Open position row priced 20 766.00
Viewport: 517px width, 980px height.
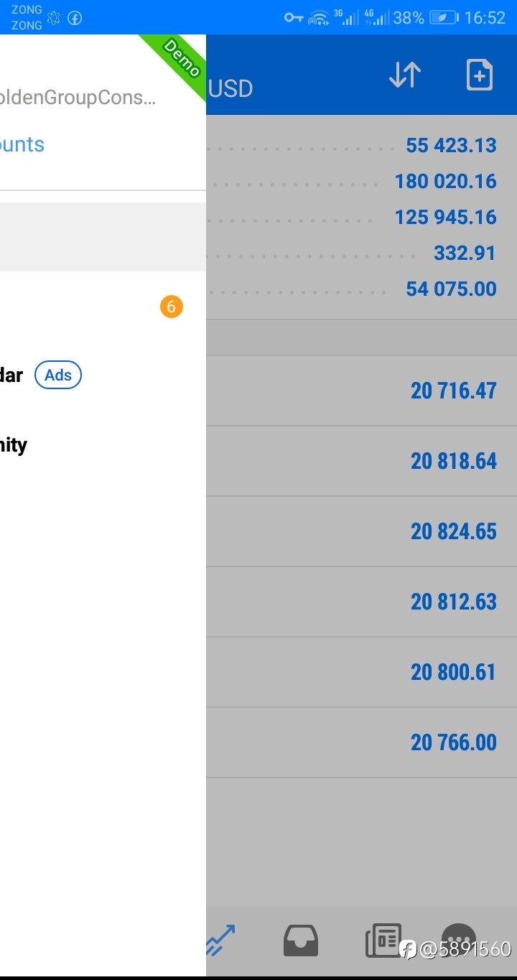tap(361, 742)
